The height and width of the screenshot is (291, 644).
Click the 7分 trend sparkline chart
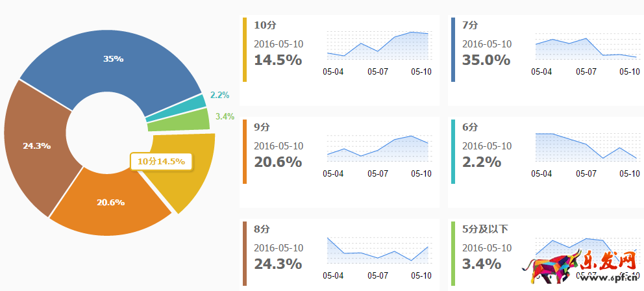pos(586,47)
